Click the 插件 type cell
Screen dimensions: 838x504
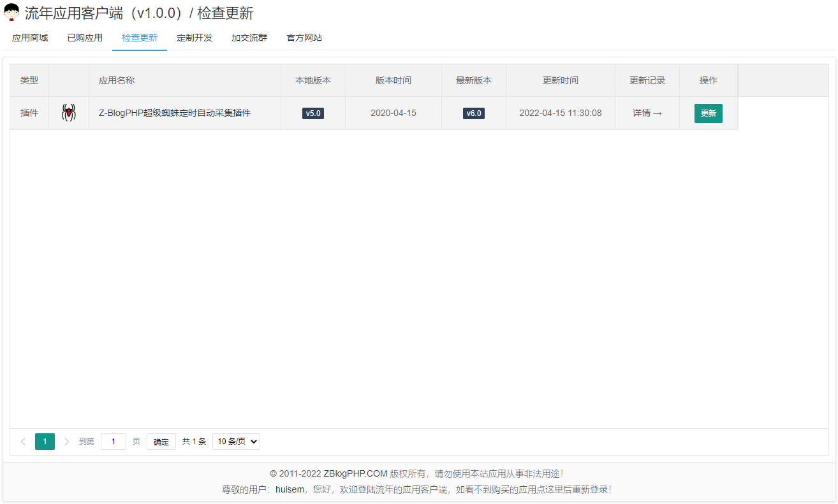[29, 113]
